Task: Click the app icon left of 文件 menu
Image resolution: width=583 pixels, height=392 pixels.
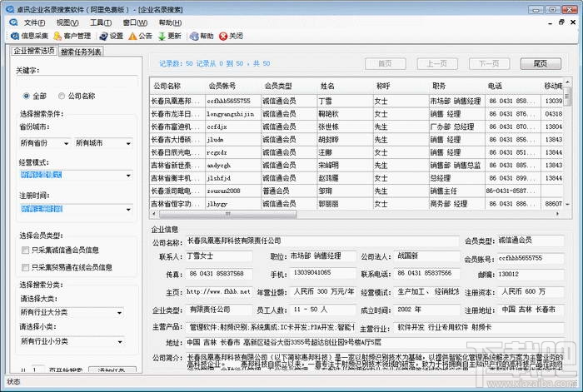Action: pyautogui.click(x=15, y=22)
